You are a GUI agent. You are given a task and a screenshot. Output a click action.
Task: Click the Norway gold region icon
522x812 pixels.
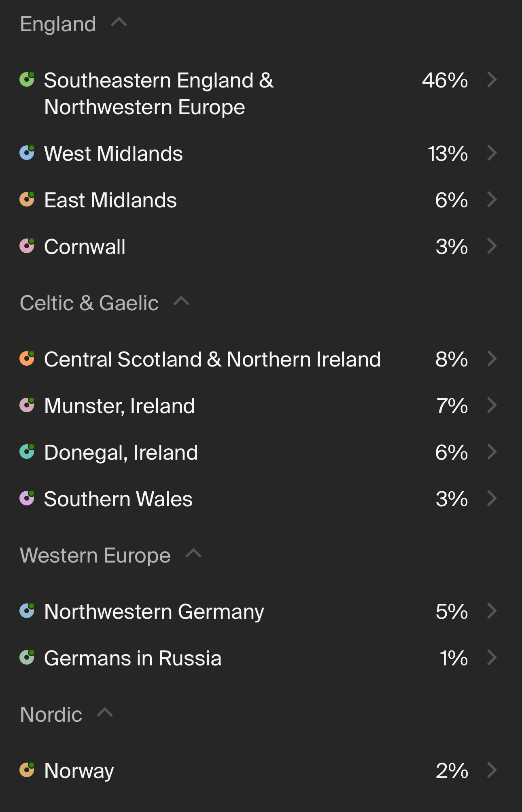point(27,770)
